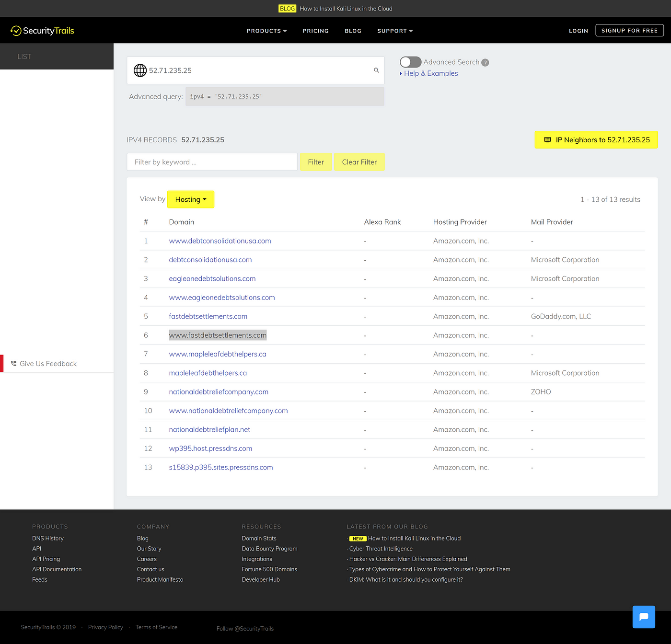Open Kali Linux banner link at top
The height and width of the screenshot is (644, 671).
coord(346,9)
